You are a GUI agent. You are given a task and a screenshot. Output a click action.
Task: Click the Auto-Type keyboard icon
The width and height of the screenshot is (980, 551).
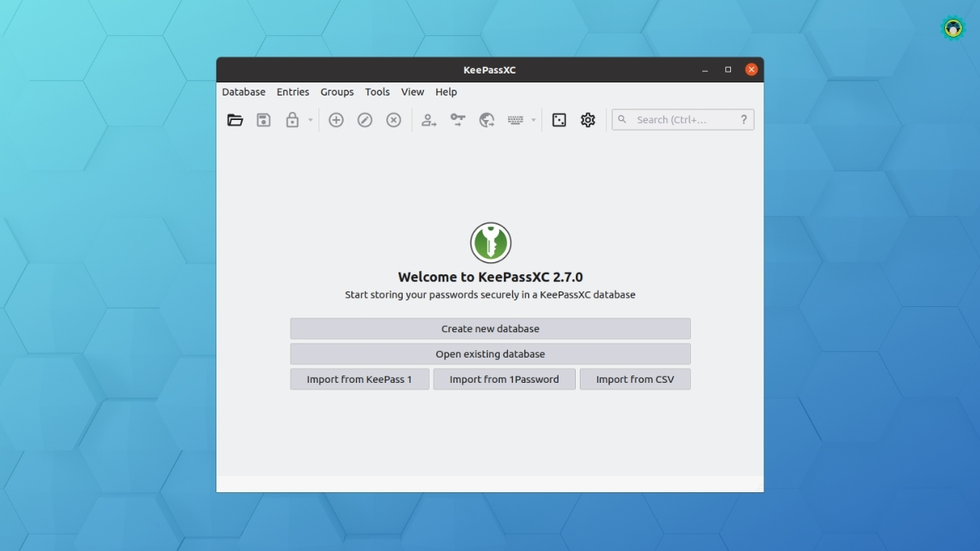[x=515, y=120]
